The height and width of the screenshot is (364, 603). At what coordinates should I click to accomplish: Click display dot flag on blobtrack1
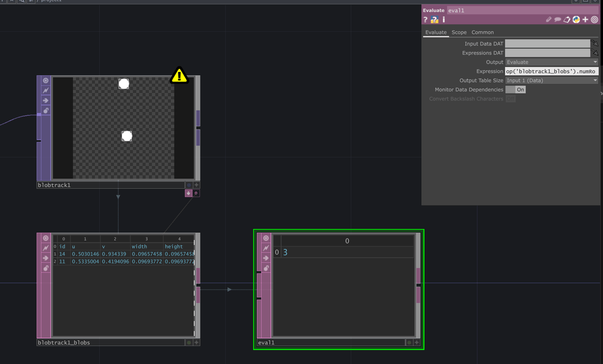click(x=189, y=185)
